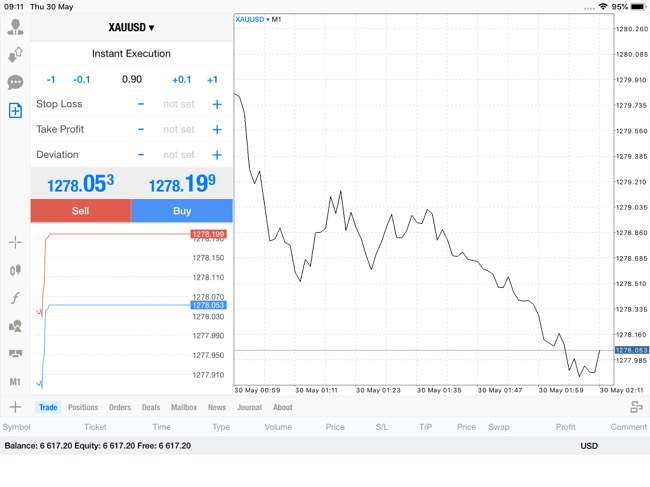The image size is (650, 487).
Task: Decrease Take Profit with minus button
Action: [x=141, y=129]
